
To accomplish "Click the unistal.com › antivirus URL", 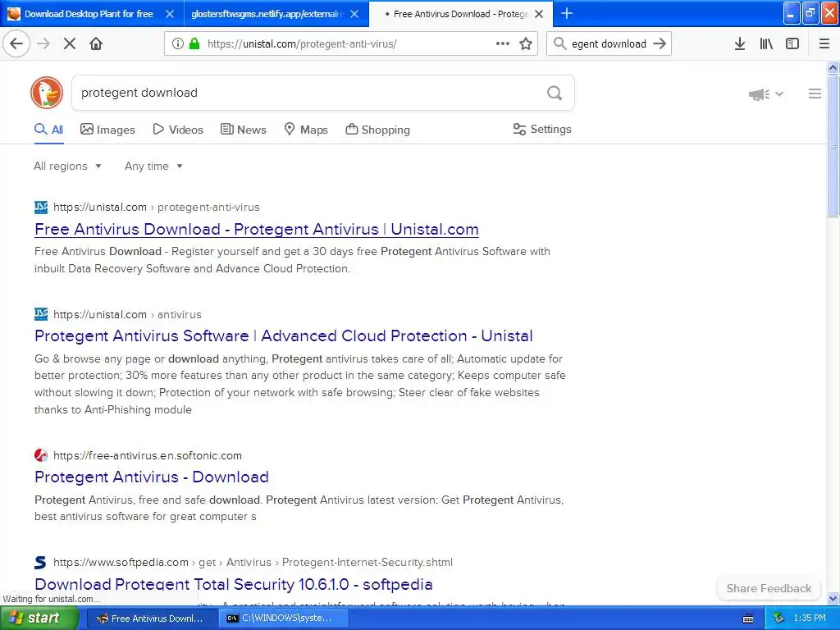I will (x=127, y=314).
